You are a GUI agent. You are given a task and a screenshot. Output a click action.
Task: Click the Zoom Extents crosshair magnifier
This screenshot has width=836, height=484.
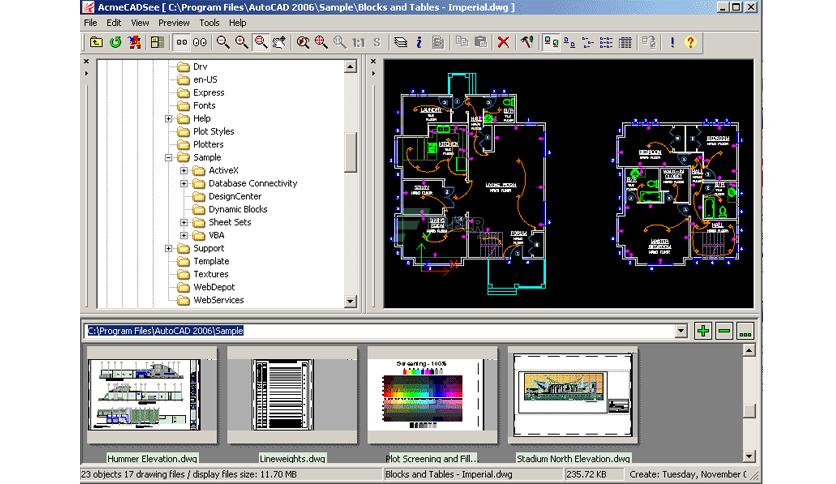(x=321, y=42)
